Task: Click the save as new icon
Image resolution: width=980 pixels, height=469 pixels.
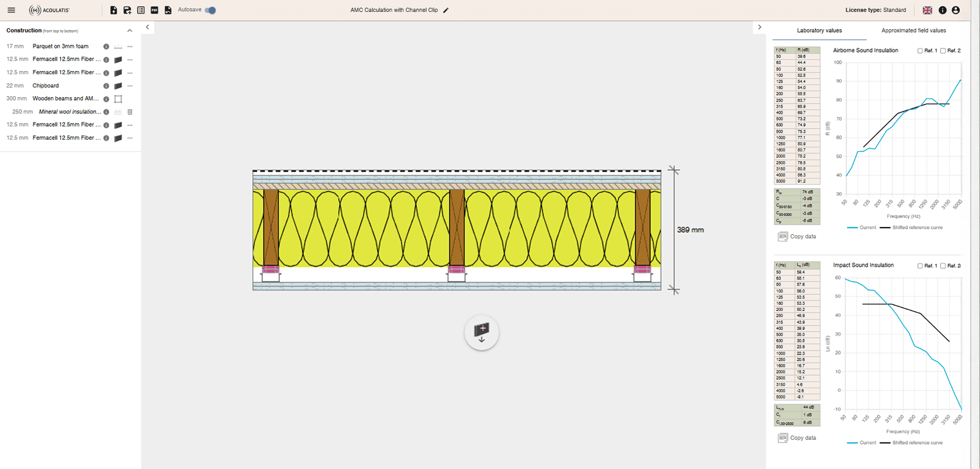Action: [x=127, y=10]
